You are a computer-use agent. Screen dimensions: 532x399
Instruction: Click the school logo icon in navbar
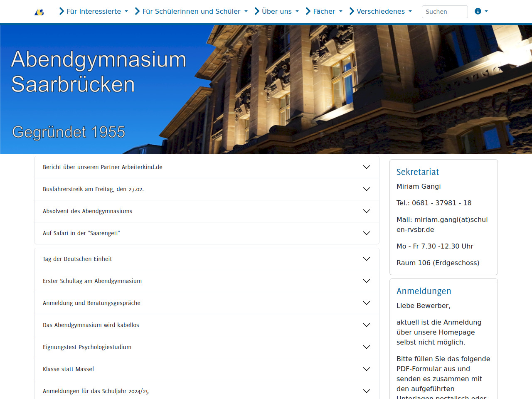[39, 12]
